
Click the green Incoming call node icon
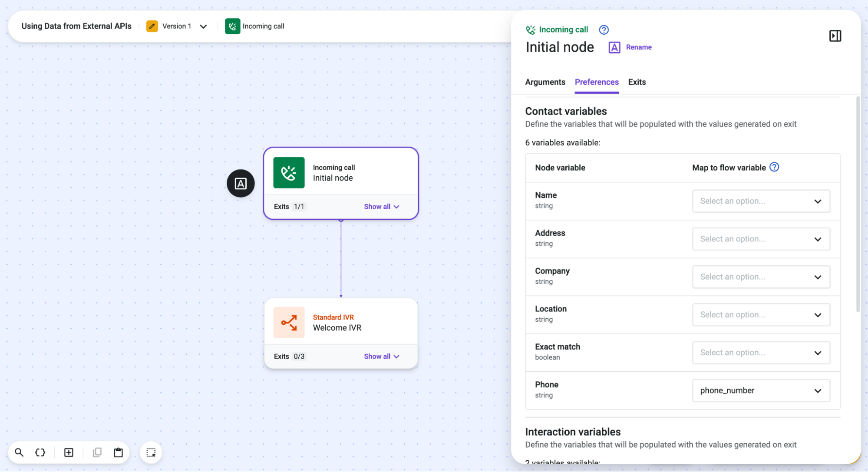(x=289, y=173)
